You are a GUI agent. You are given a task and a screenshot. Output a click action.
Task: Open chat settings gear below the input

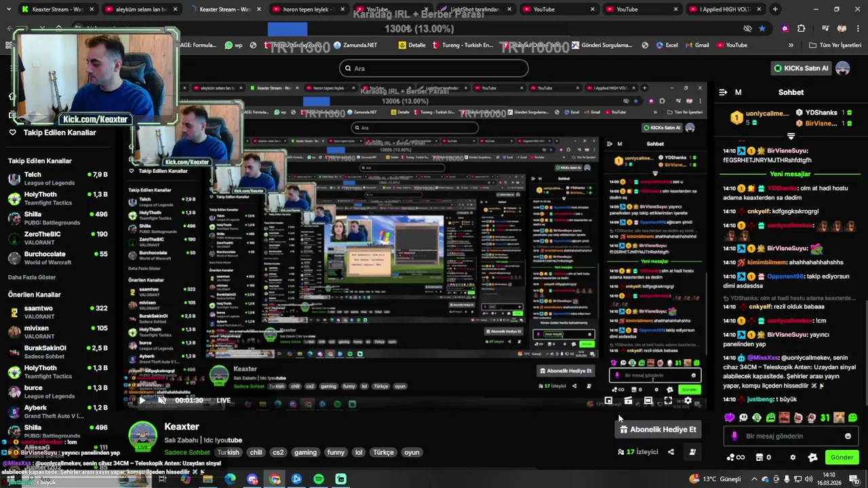click(793, 457)
